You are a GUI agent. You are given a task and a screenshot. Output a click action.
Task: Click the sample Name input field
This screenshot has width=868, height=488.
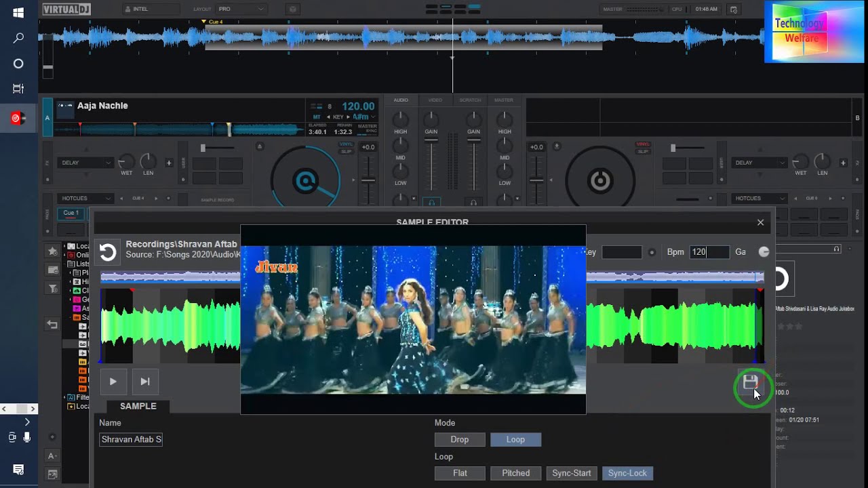pyautogui.click(x=131, y=439)
